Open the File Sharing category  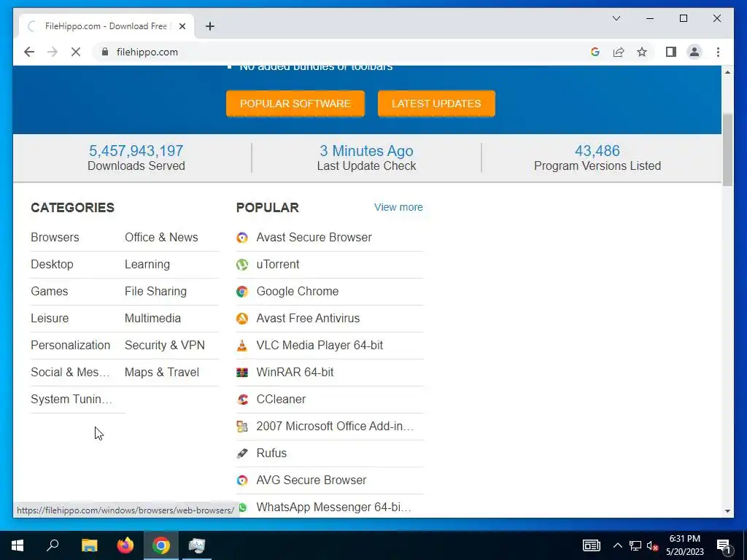click(156, 291)
